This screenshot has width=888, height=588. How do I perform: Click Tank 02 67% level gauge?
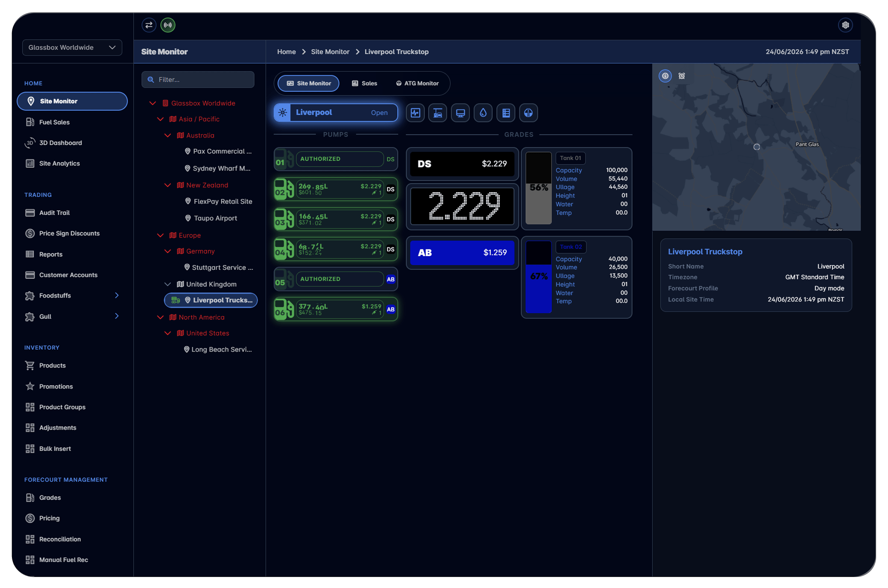click(539, 277)
